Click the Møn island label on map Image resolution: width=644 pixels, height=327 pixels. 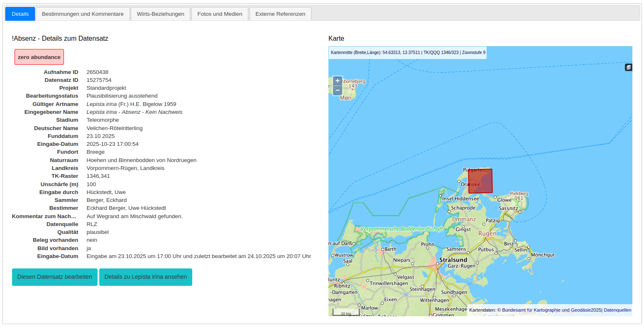pos(345,98)
